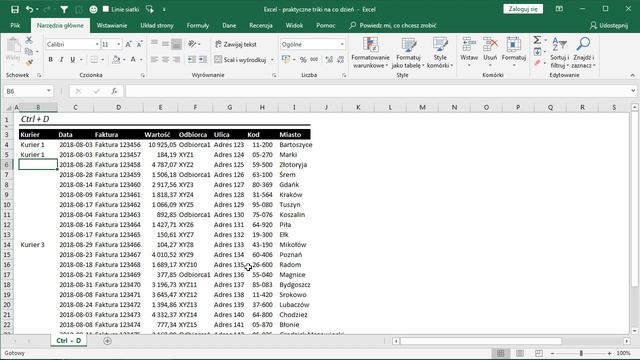640x360 pixels.
Task: Click Formatuj cells button
Action: pyautogui.click(x=514, y=53)
